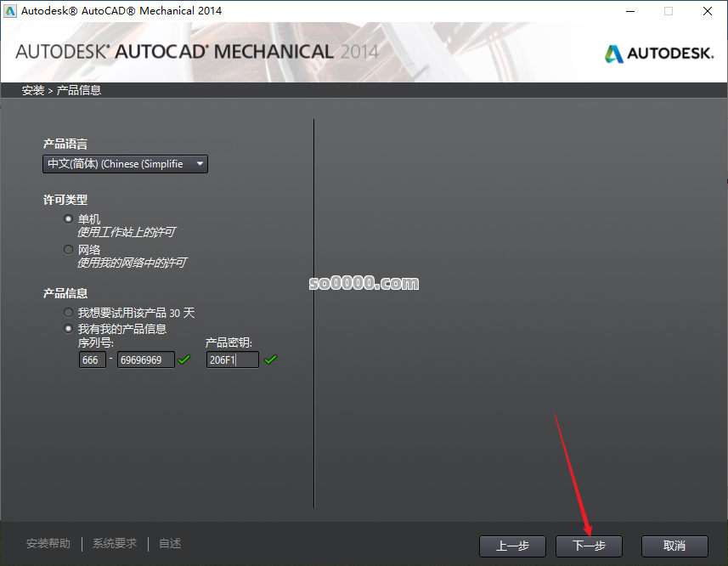Click inside the 产品密钥 input field
This screenshot has height=566, width=728.
232,359
